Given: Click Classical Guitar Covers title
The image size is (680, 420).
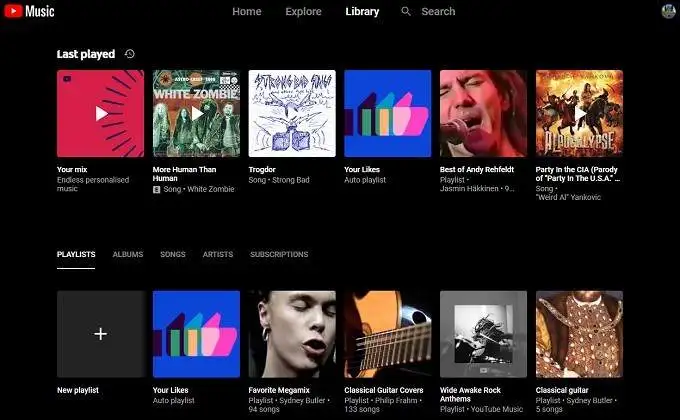Looking at the screenshot, I should coord(384,390).
